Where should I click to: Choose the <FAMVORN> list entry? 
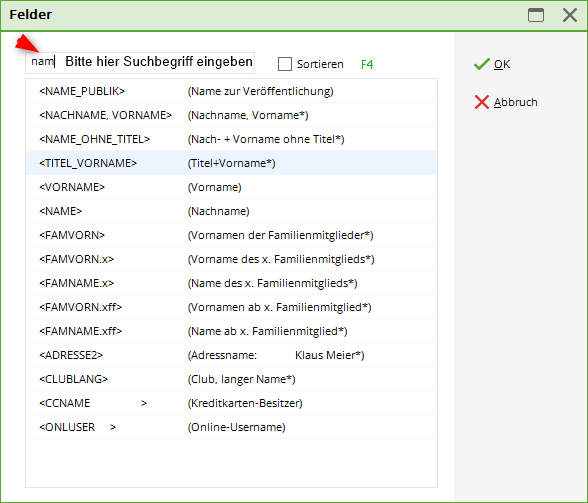point(231,235)
